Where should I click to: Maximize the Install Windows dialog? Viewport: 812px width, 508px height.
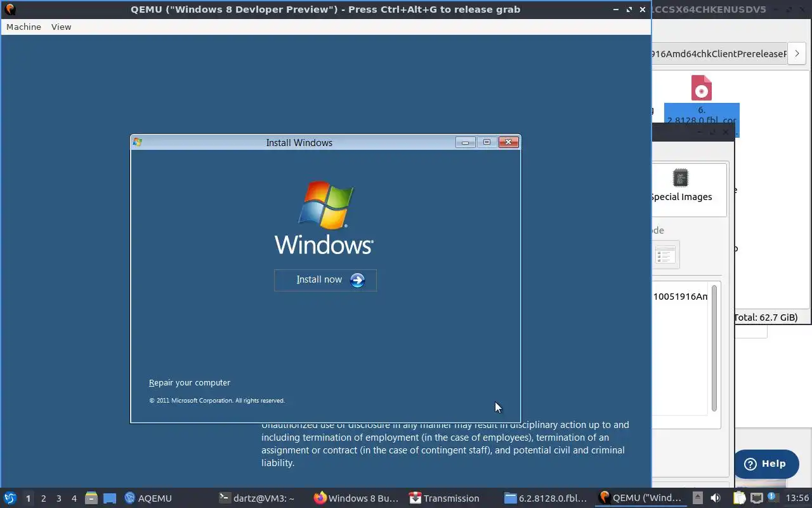click(x=487, y=142)
